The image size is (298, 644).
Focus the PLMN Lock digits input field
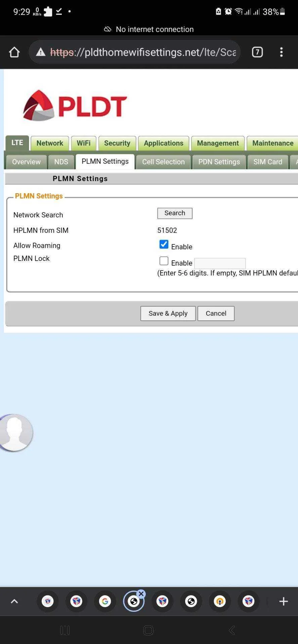[220, 263]
